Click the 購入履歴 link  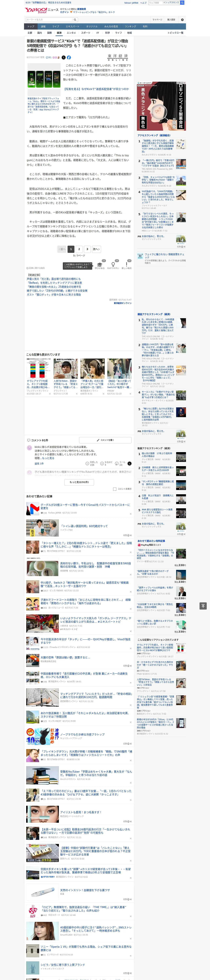(x=171, y=19)
